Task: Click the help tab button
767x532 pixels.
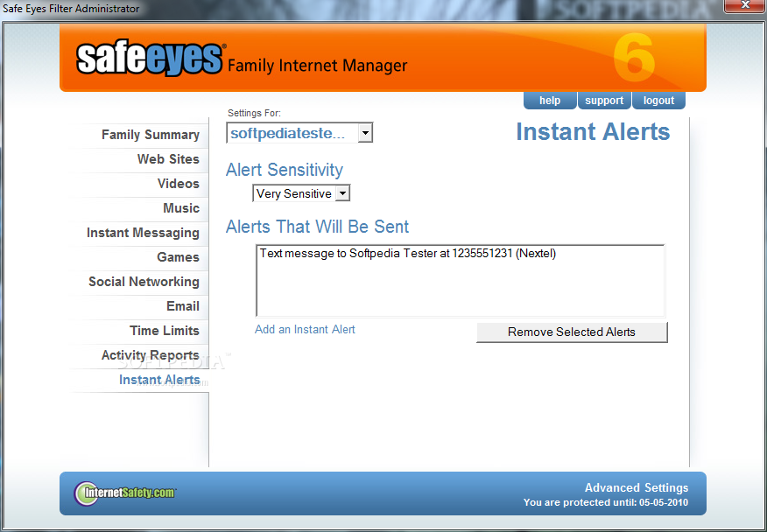Action: 550,101
